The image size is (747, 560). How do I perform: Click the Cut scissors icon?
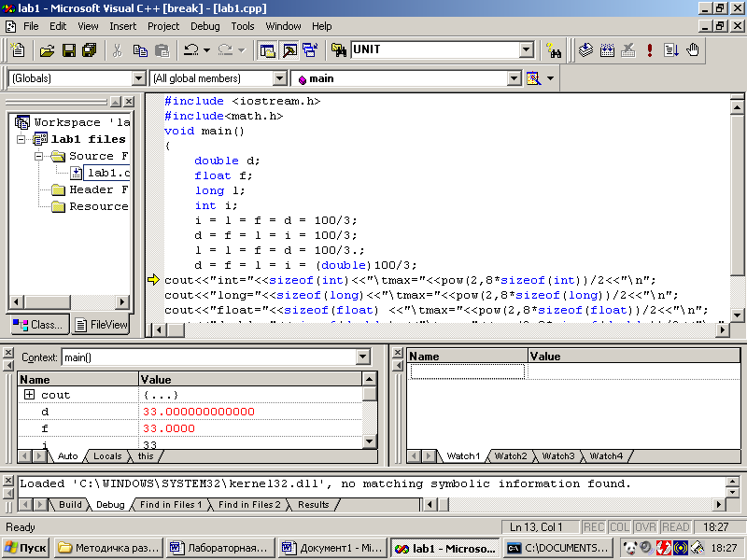point(117,49)
